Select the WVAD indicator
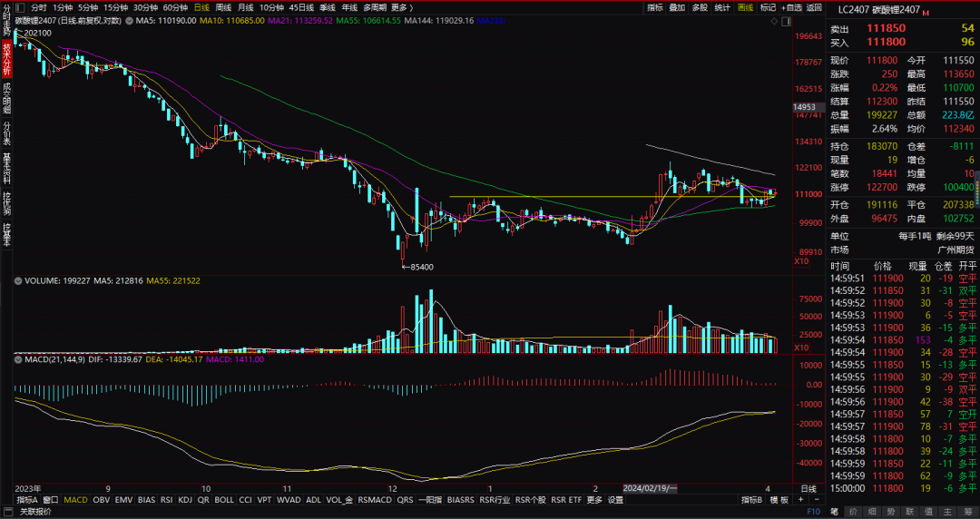 [289, 500]
